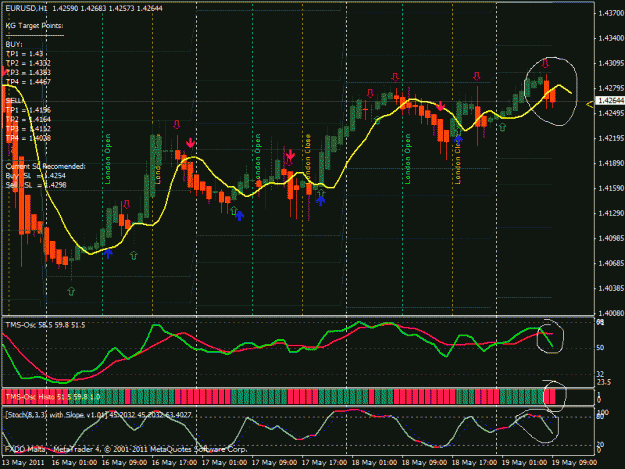
Task: Click 'Current SL Recomended:' heading
Action: (45, 166)
